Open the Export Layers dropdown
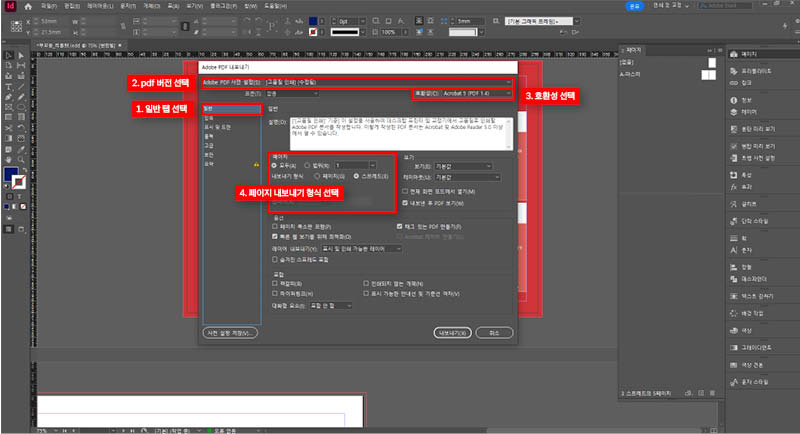 (361, 248)
